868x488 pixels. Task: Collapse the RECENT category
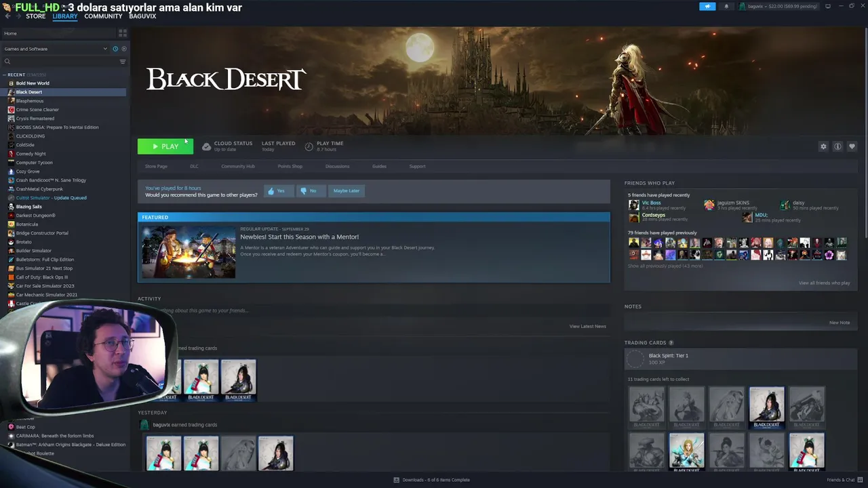click(5, 75)
